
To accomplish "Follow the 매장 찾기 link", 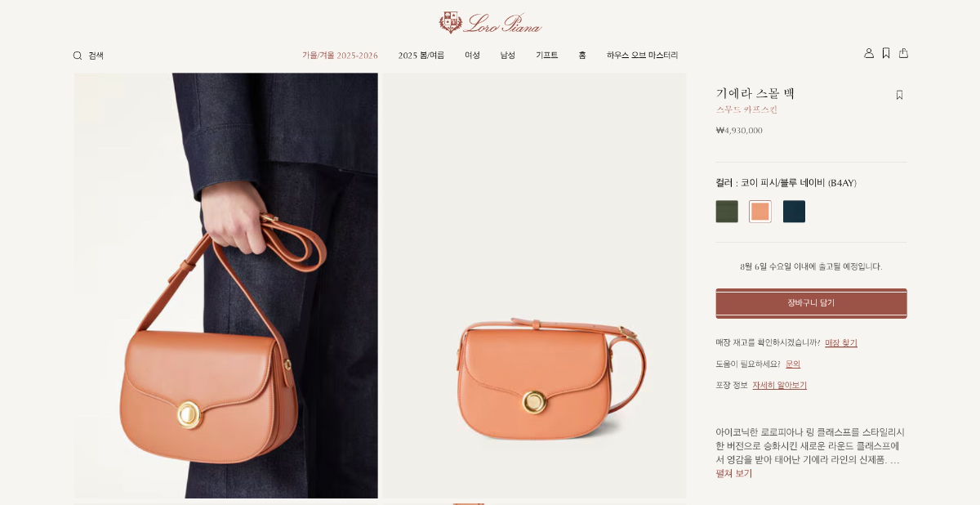I will [x=841, y=343].
